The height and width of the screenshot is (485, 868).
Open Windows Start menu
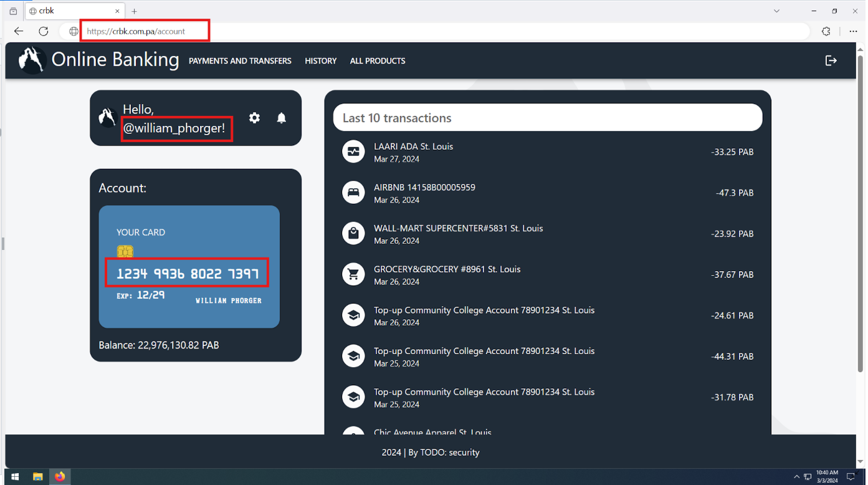(15, 477)
